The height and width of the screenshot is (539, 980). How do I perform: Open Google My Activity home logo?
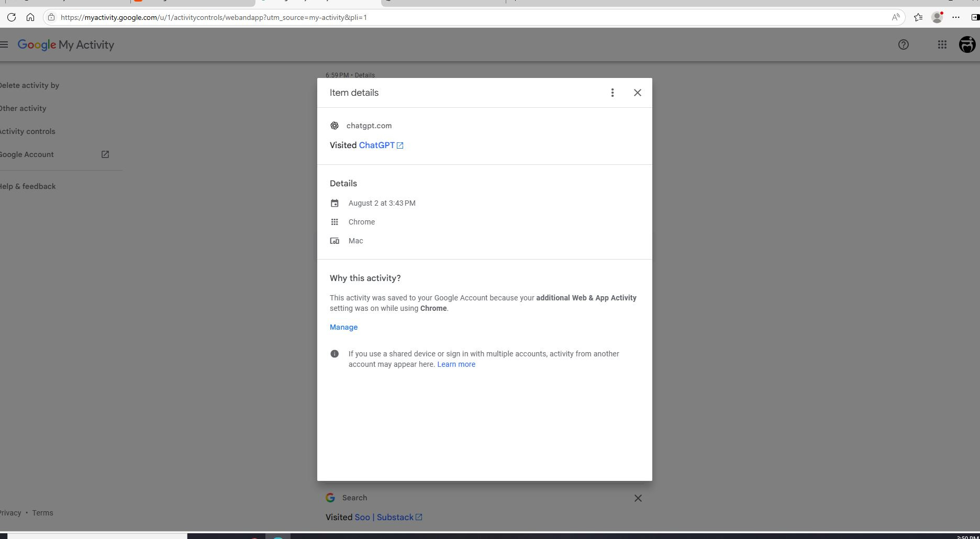66,44
